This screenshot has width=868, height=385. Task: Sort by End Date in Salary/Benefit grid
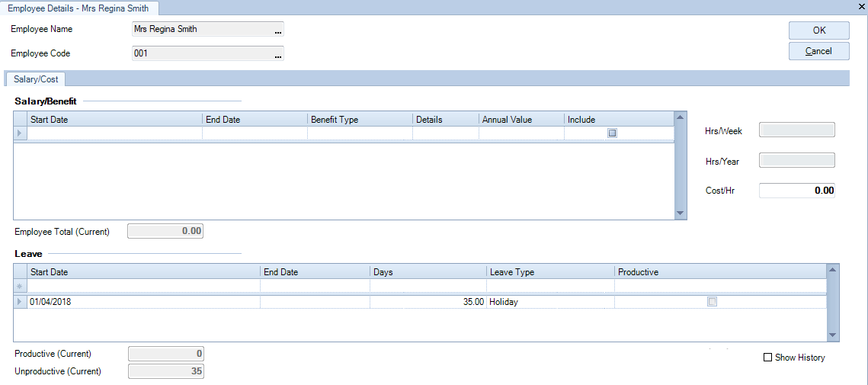[255, 120]
